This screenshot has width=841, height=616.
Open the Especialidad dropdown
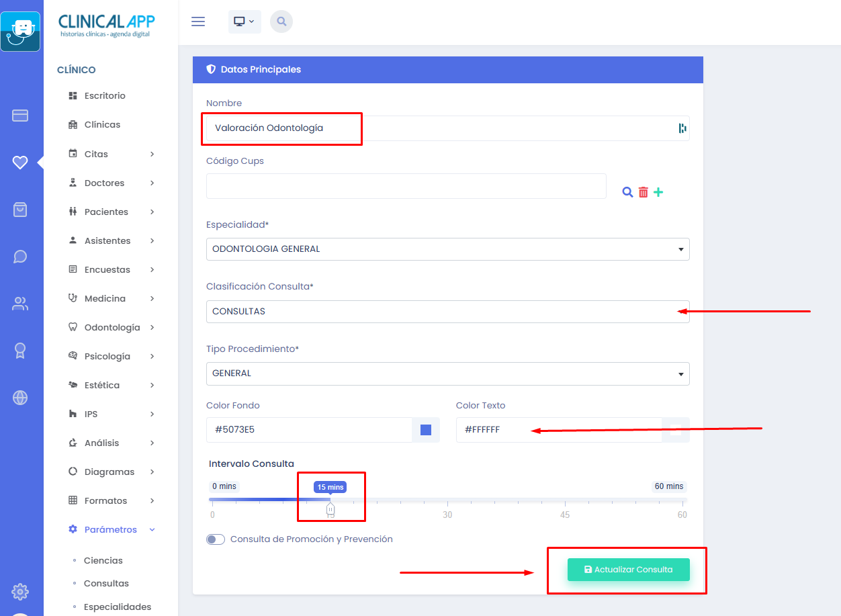[x=447, y=249]
